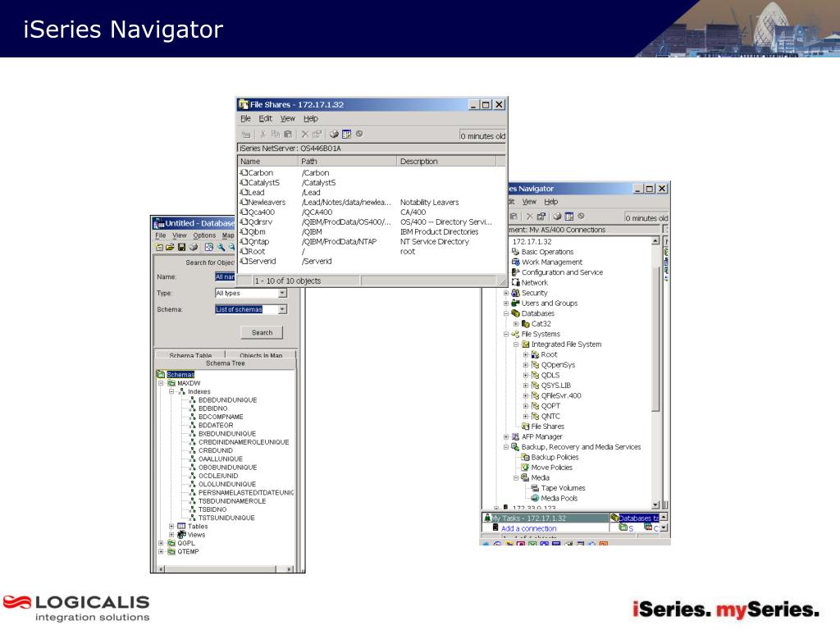Click the properties icon in Navigator toolbar
This screenshot has height=630, width=840.
click(541, 217)
